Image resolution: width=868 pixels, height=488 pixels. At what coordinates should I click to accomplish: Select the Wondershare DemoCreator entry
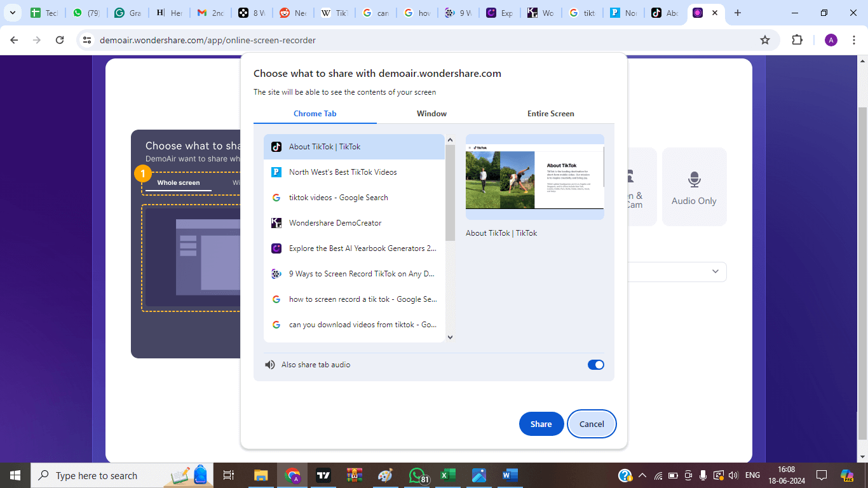coord(354,223)
